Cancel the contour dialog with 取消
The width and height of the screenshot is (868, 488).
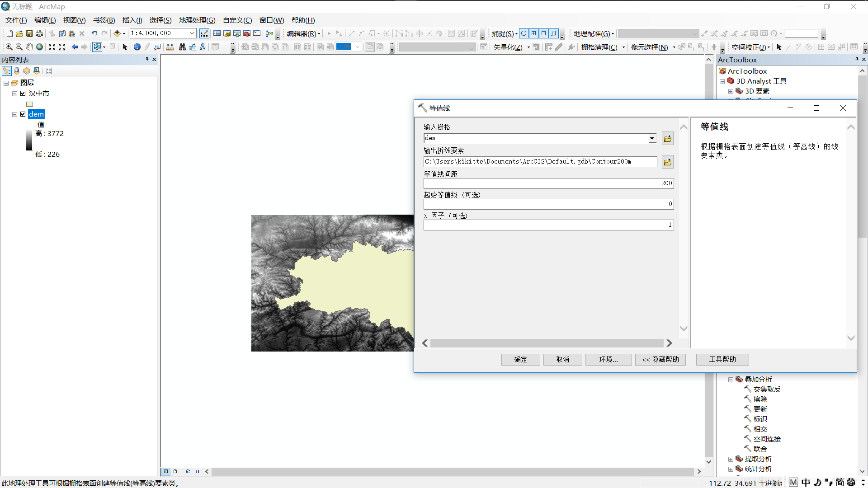(563, 360)
